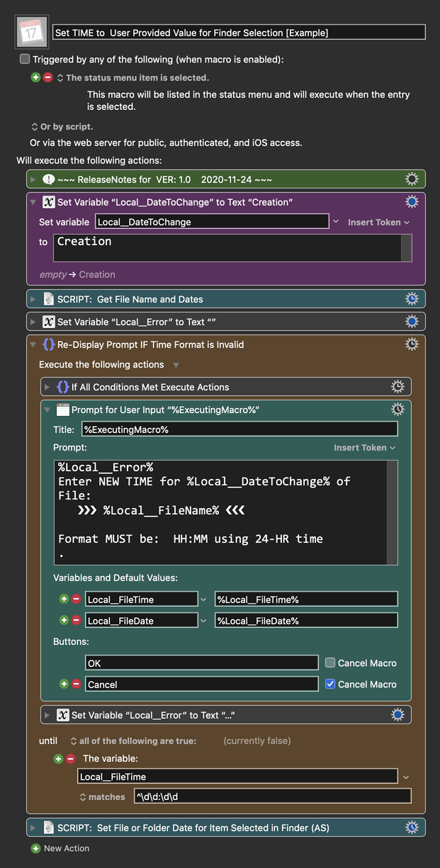Click the macro calendar icon

click(32, 32)
